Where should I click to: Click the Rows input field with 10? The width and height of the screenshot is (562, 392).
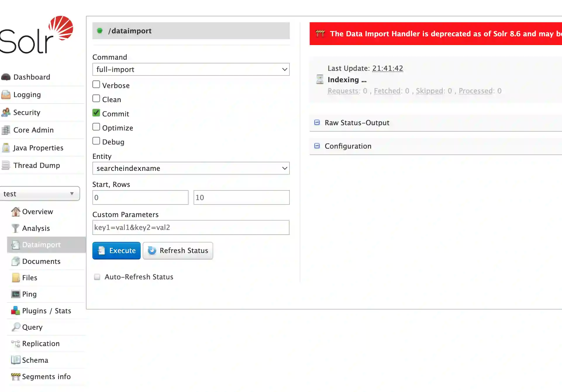point(242,197)
